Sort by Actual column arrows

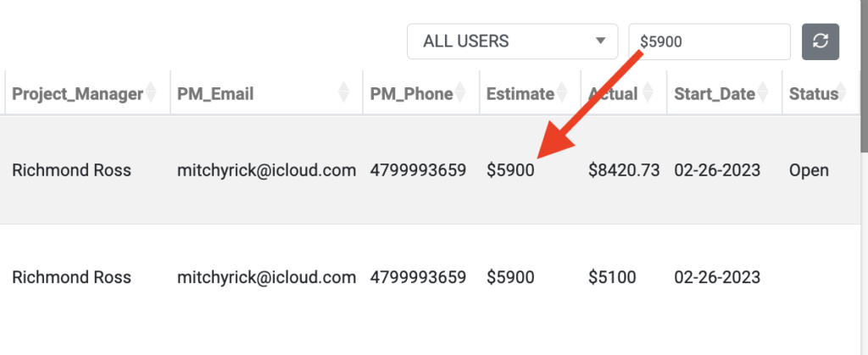[648, 92]
